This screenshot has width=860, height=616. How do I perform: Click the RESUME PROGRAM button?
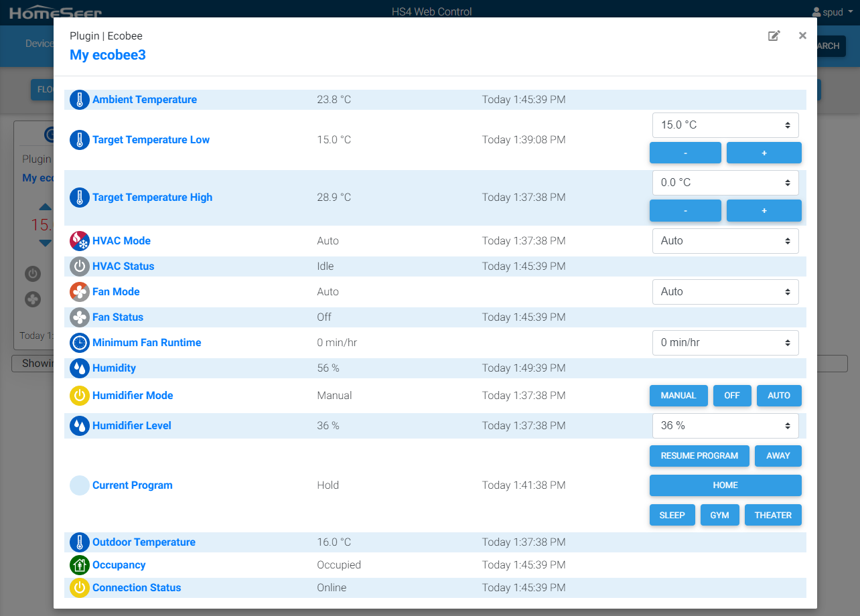(699, 455)
